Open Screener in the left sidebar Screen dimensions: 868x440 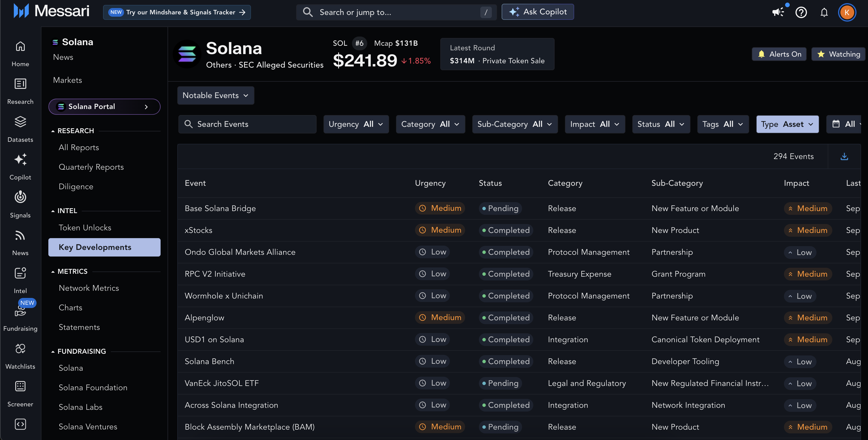point(20,393)
